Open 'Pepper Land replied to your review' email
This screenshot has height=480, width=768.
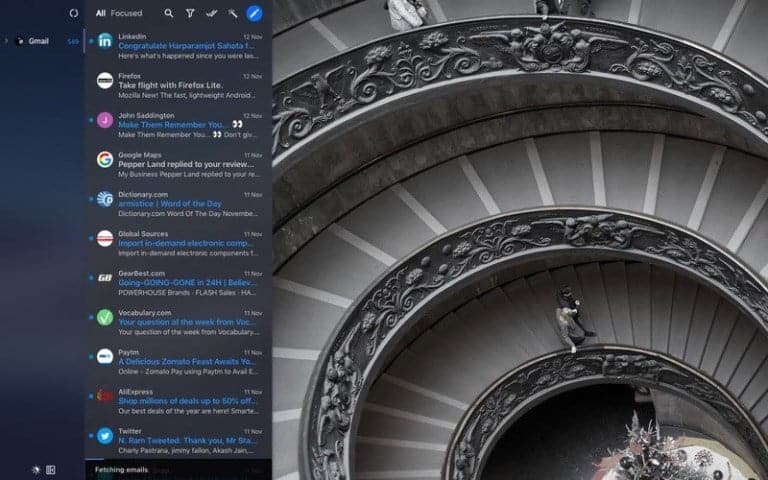point(186,164)
